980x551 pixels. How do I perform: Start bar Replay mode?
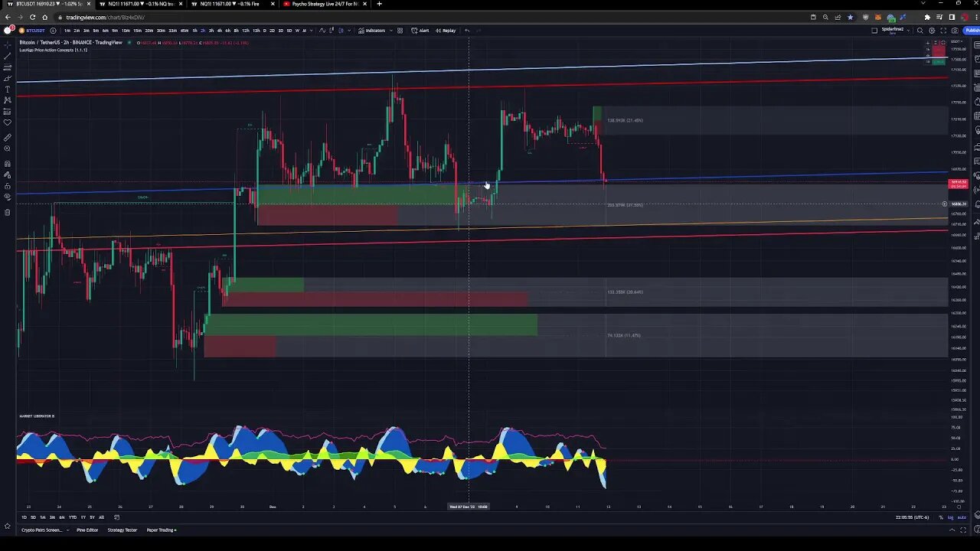[446, 31]
